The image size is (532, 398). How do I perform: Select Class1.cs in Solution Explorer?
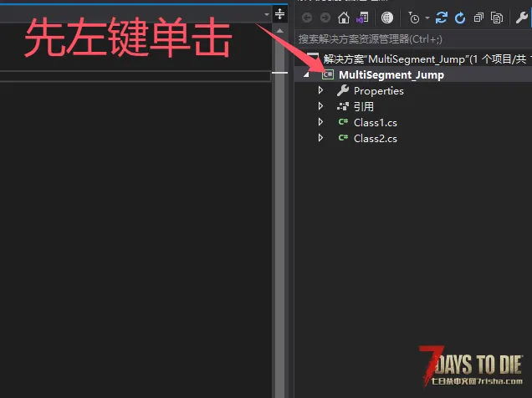pyautogui.click(x=375, y=123)
